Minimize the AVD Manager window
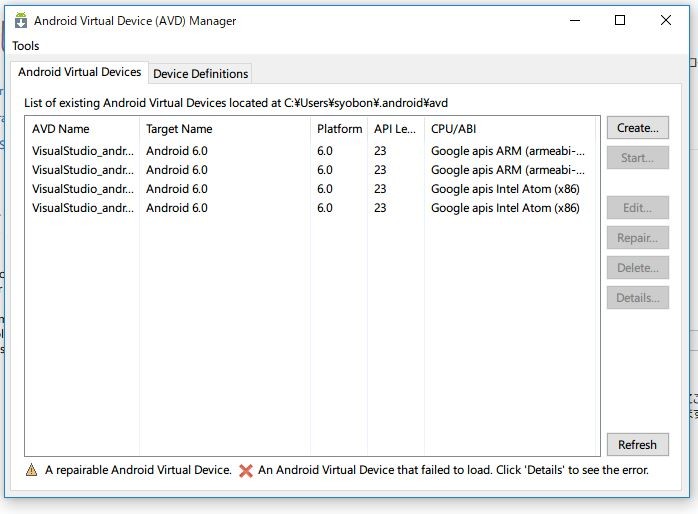This screenshot has height=514, width=698. tap(575, 20)
